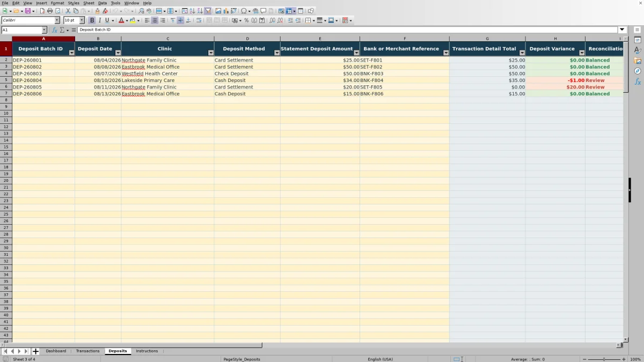Open sidebar Styles panel icon

tap(638, 50)
